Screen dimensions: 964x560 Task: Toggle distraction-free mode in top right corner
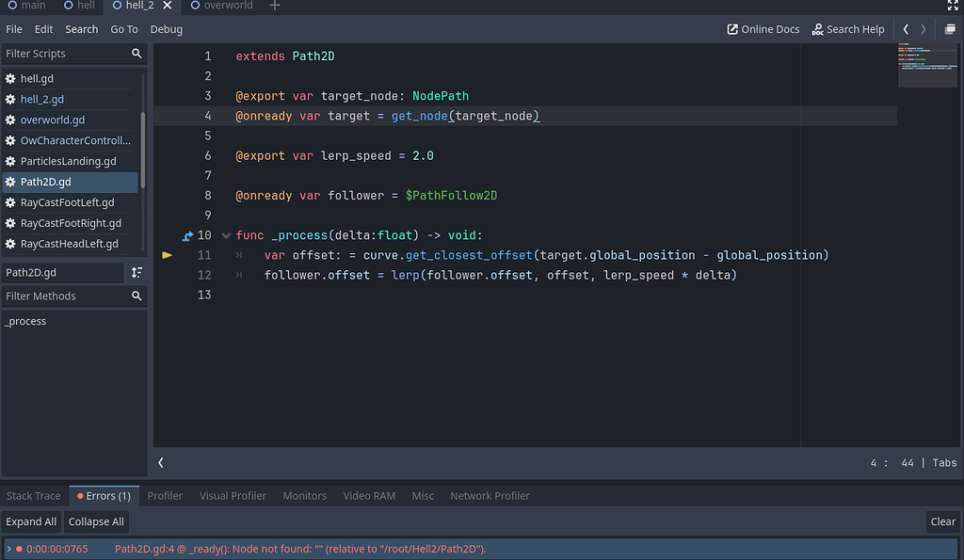953,7
